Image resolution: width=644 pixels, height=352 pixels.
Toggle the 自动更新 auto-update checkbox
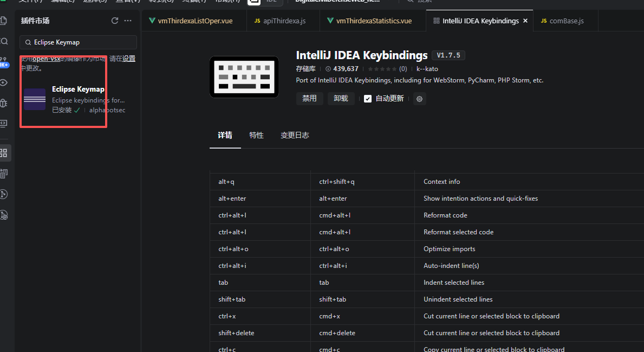[368, 99]
